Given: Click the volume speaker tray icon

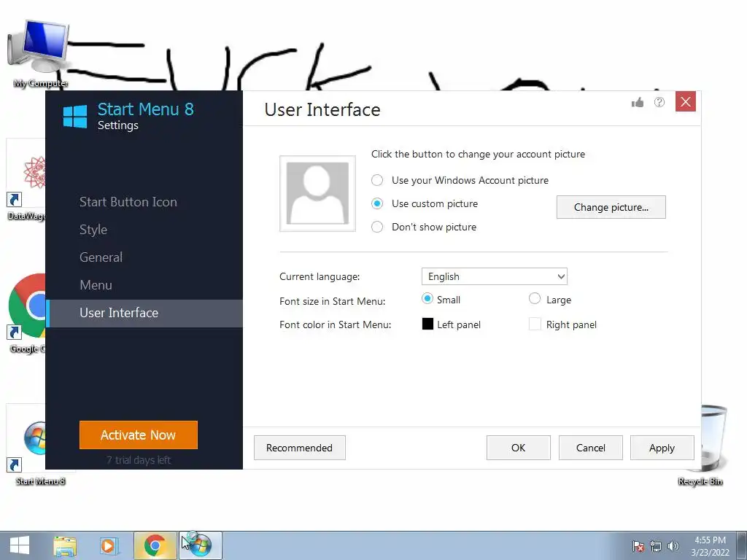Looking at the screenshot, I should click(673, 546).
